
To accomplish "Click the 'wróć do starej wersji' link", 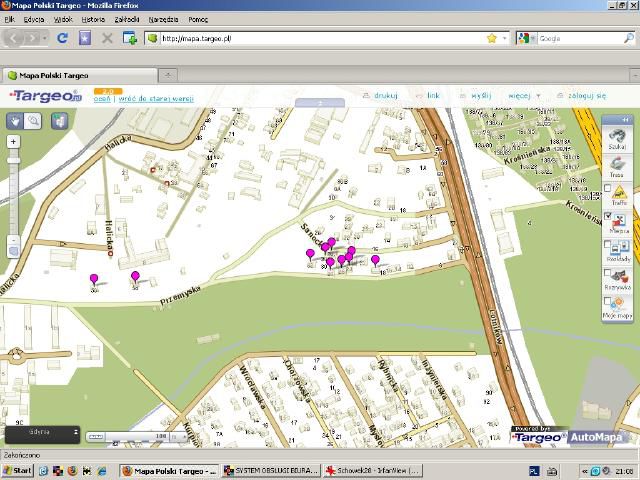I will point(156,98).
